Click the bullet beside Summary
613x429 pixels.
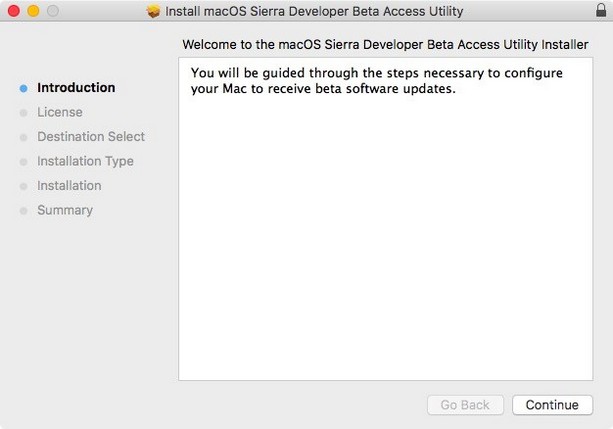(23, 211)
